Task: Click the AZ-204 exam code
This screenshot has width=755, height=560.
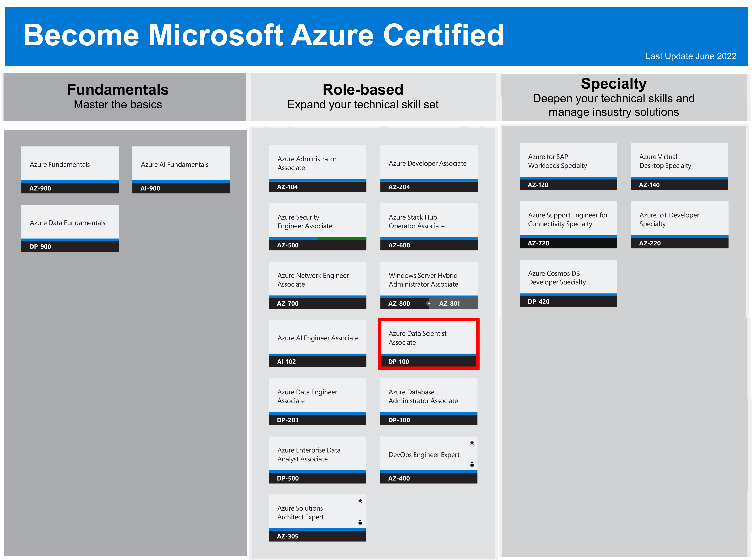Action: (x=399, y=187)
